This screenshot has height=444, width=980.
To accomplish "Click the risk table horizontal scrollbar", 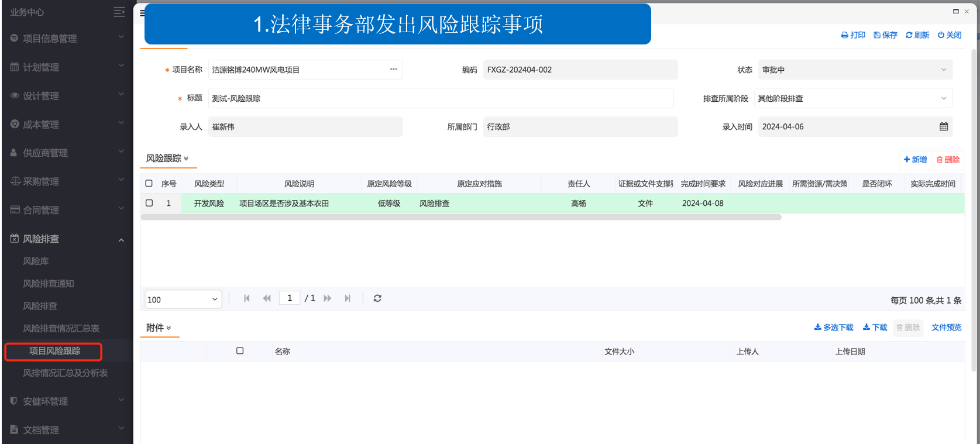I will (461, 217).
